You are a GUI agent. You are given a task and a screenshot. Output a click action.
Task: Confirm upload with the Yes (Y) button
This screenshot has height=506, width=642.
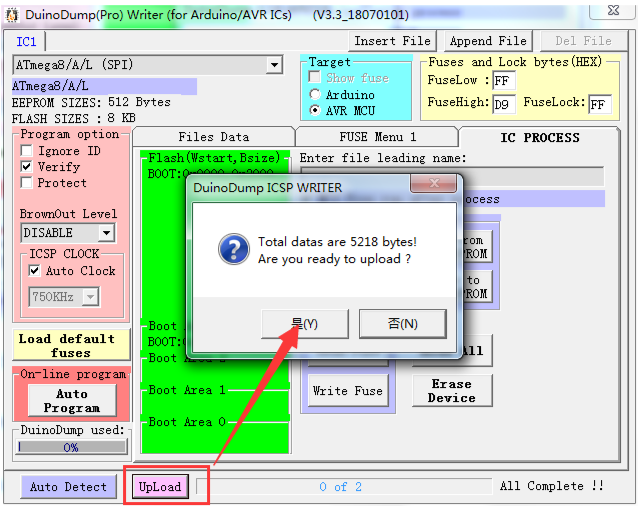pos(305,324)
